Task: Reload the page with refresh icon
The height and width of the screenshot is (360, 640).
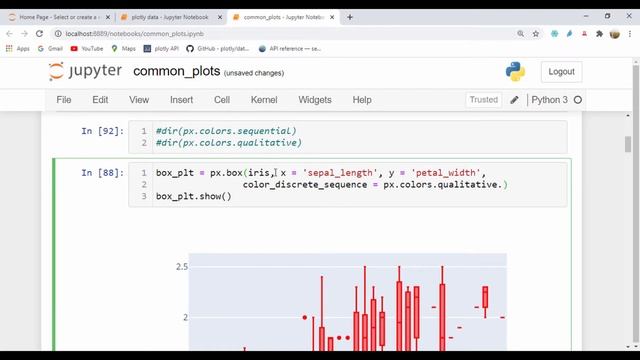Action: pos(39,34)
